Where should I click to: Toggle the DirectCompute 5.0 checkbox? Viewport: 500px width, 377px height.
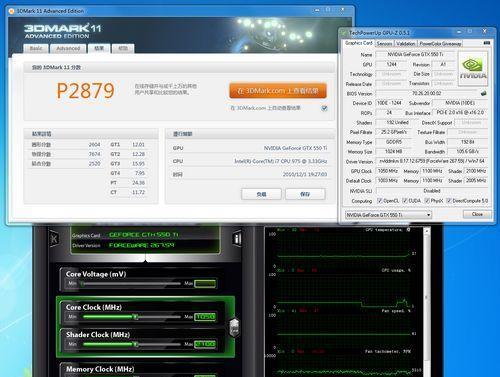click(x=449, y=201)
